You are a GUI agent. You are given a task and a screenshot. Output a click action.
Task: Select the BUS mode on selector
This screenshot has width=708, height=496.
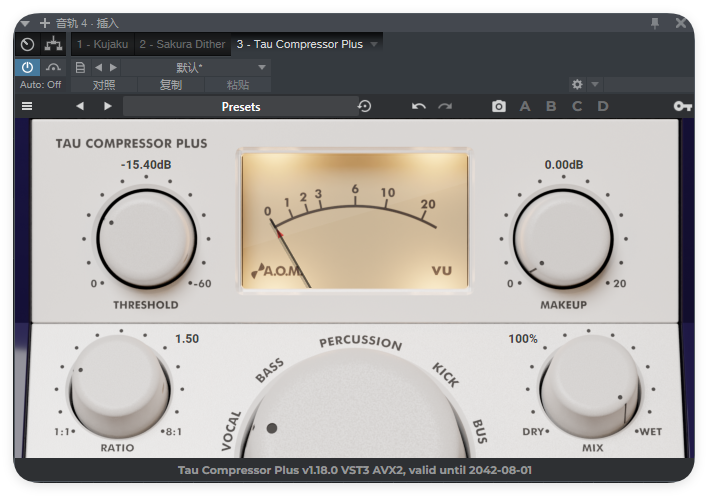click(x=480, y=431)
